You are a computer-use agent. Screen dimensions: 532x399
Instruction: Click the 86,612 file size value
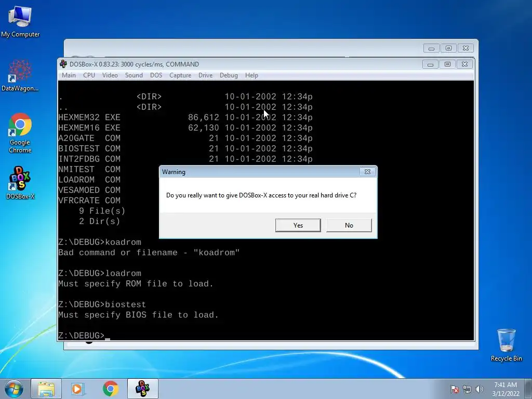204,117
